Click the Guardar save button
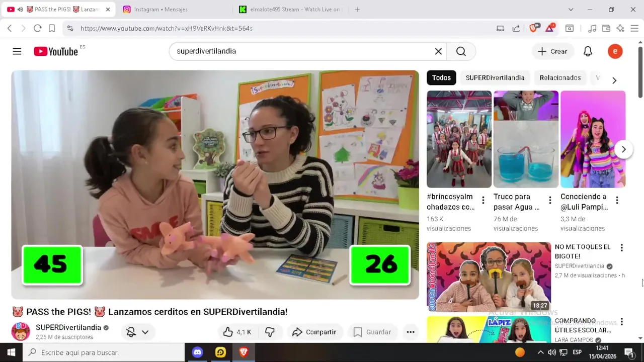The image size is (644, 362). [x=372, y=332]
